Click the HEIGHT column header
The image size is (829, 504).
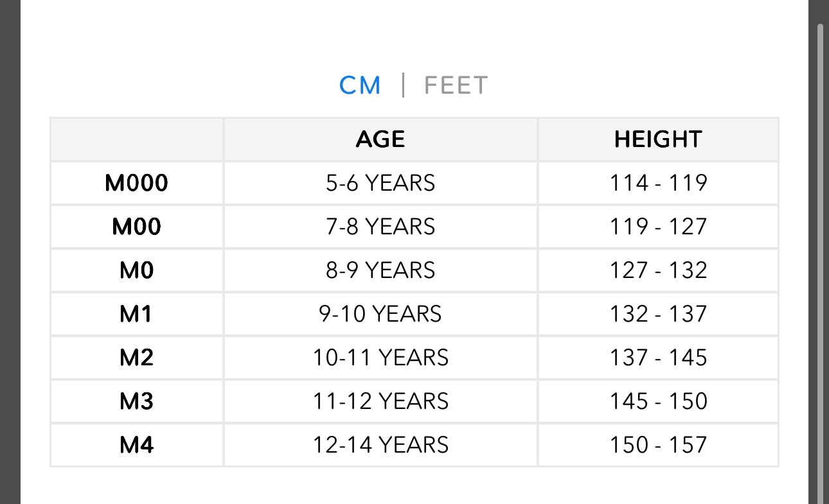pos(658,139)
